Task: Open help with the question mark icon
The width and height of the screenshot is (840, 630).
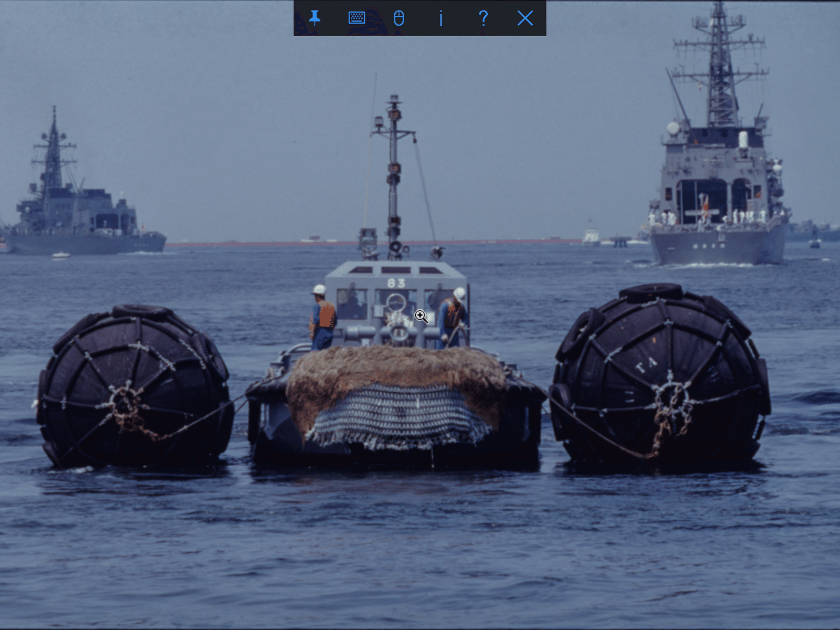Action: (483, 18)
